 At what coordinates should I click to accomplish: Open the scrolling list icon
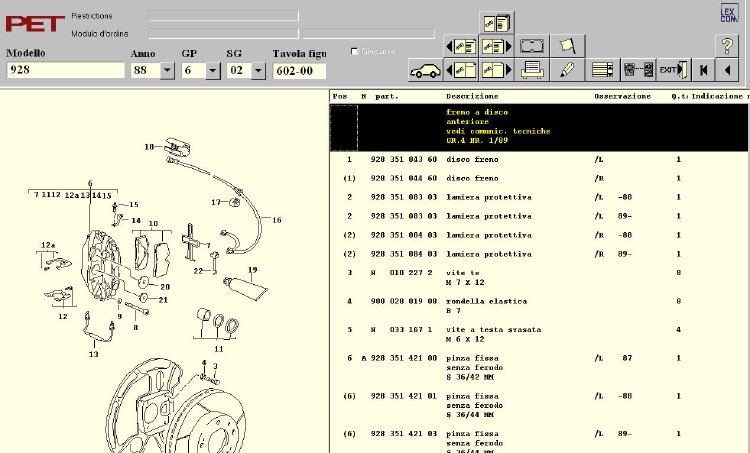click(x=603, y=70)
